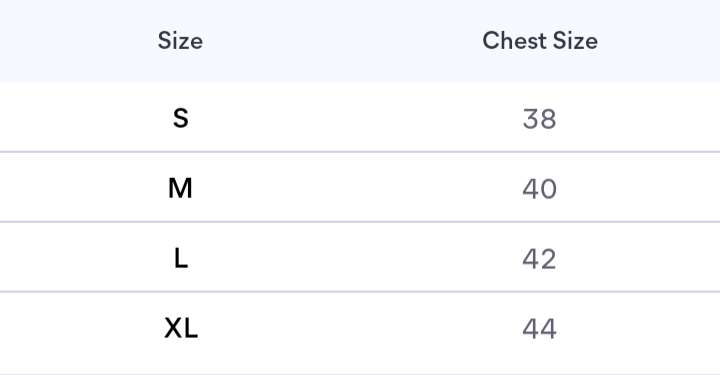Click the digit 3 in value 38

click(x=530, y=119)
